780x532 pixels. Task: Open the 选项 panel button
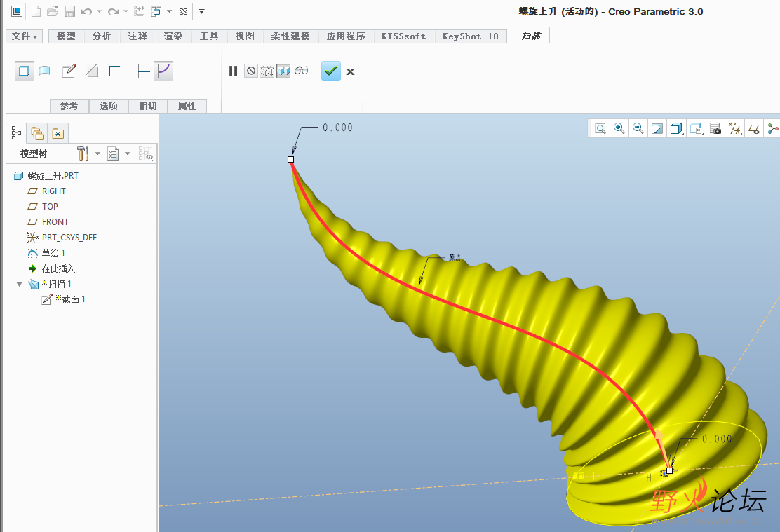(x=108, y=106)
